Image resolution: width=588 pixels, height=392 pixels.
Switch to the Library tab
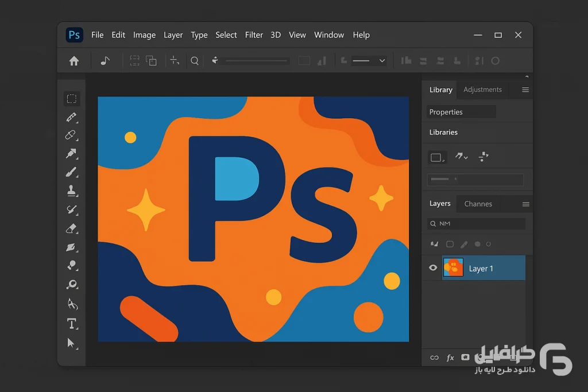(x=441, y=90)
